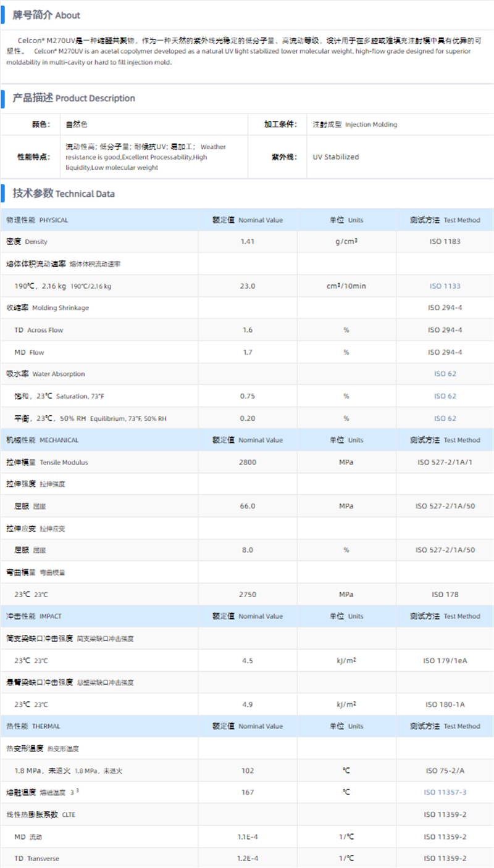Click the Injection Molding processing cell

click(355, 125)
